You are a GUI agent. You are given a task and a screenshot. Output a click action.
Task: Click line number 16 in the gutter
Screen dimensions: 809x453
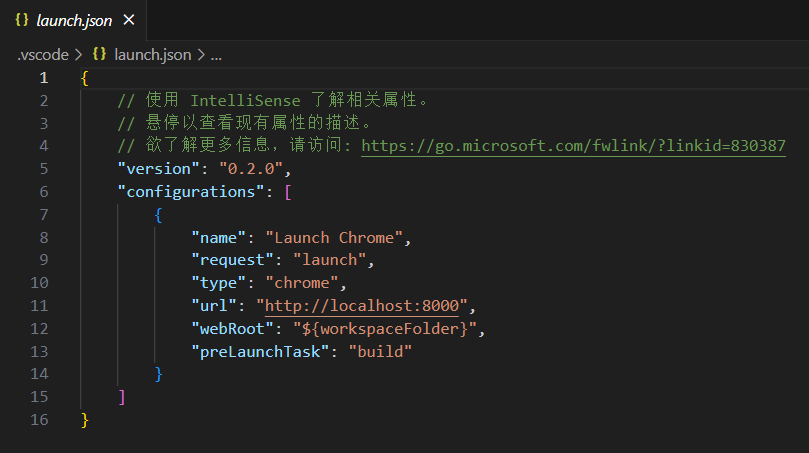39,420
